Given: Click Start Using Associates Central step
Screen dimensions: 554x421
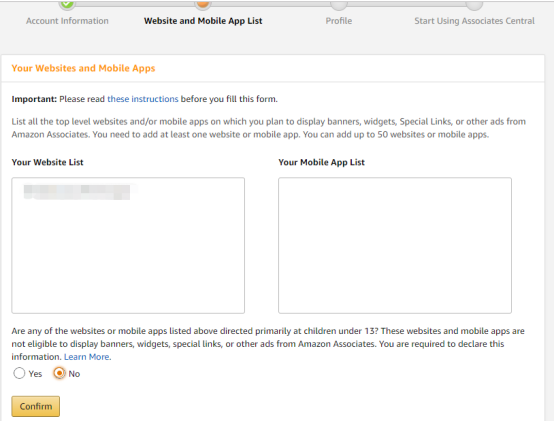Looking at the screenshot, I should point(474,21).
